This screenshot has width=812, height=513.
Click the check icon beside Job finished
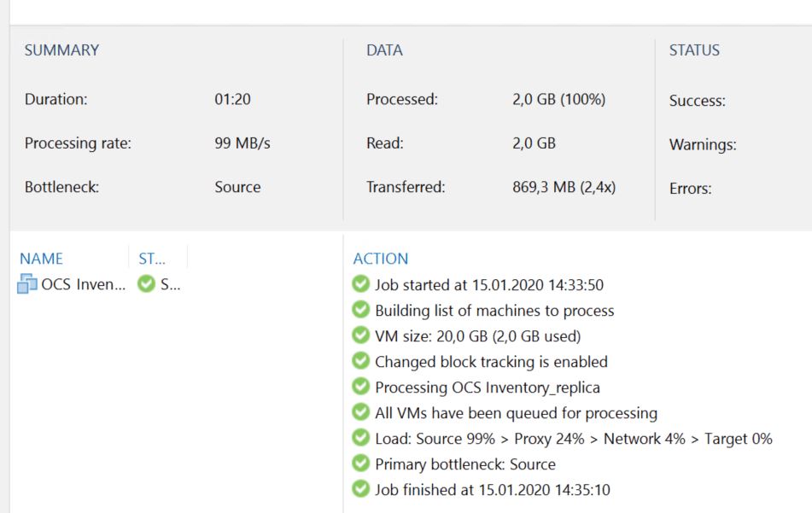pos(361,489)
